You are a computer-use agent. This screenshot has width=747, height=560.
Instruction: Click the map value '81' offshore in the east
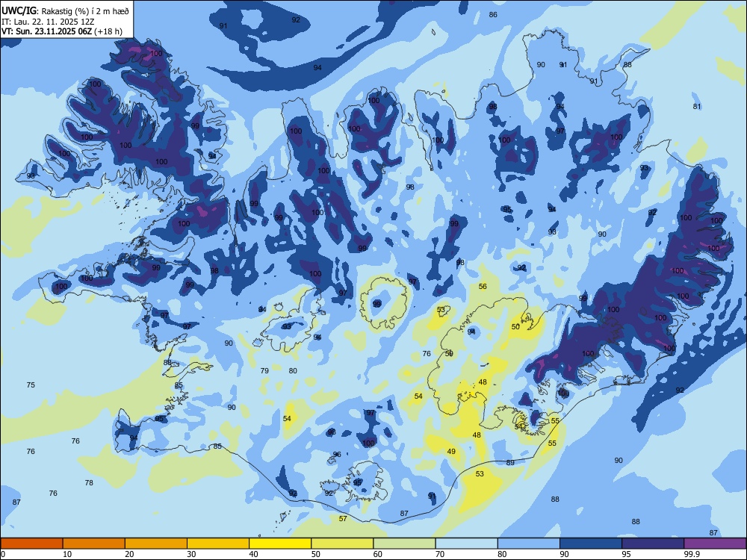697,107
